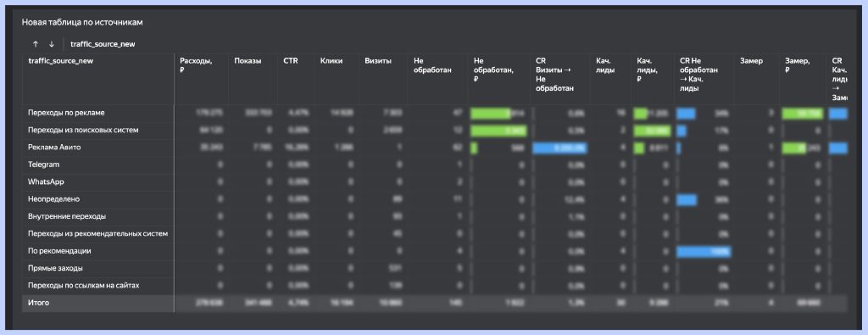The height and width of the screenshot is (335, 868).
Task: Click the ascending sort up arrow
Action: [36, 44]
